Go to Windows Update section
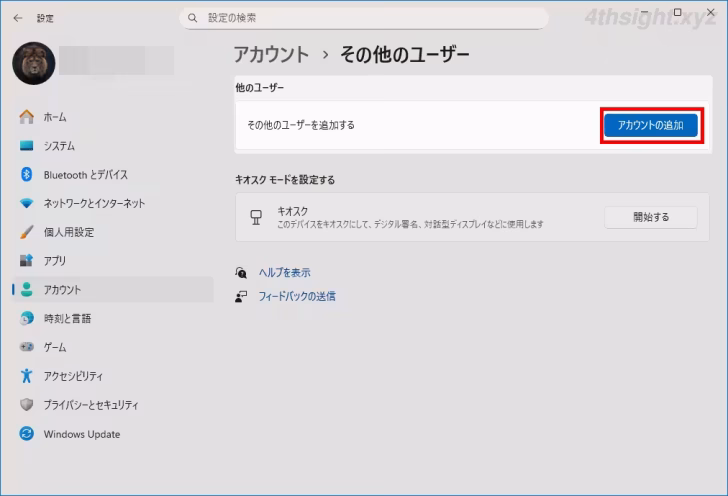The width and height of the screenshot is (728, 496). click(x=81, y=434)
